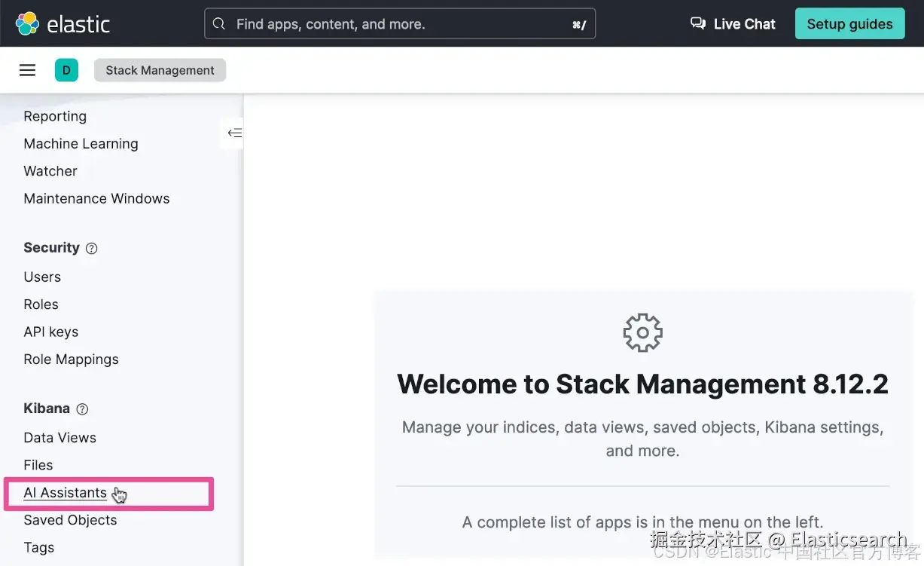Click the Elastic logo
The width and height of the screenshot is (924, 566).
pyautogui.click(x=63, y=23)
